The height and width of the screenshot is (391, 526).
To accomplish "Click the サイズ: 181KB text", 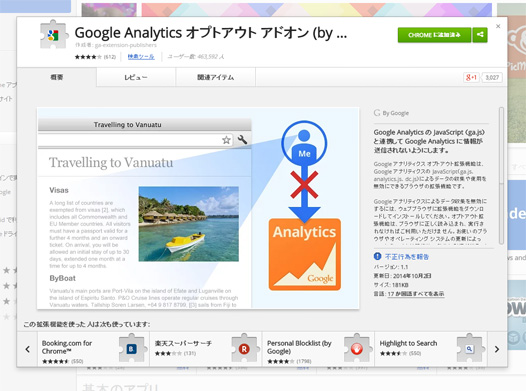I will click(391, 285).
